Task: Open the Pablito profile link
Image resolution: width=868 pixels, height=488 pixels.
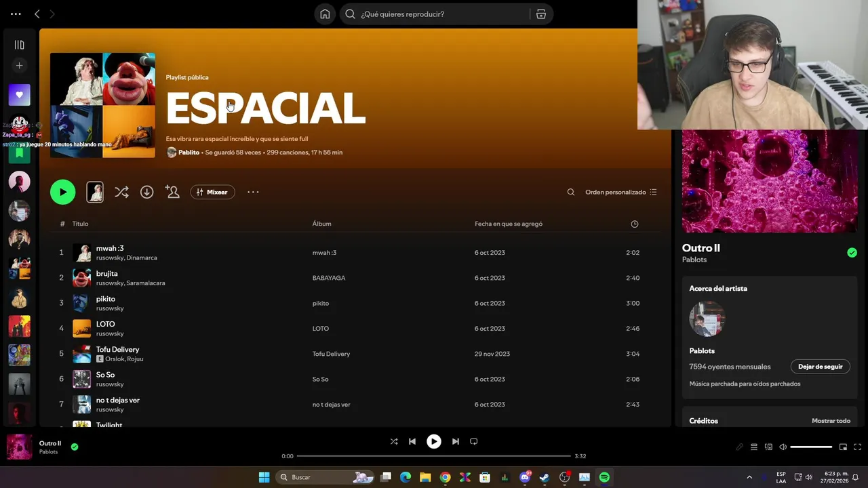Action: pyautogui.click(x=189, y=152)
